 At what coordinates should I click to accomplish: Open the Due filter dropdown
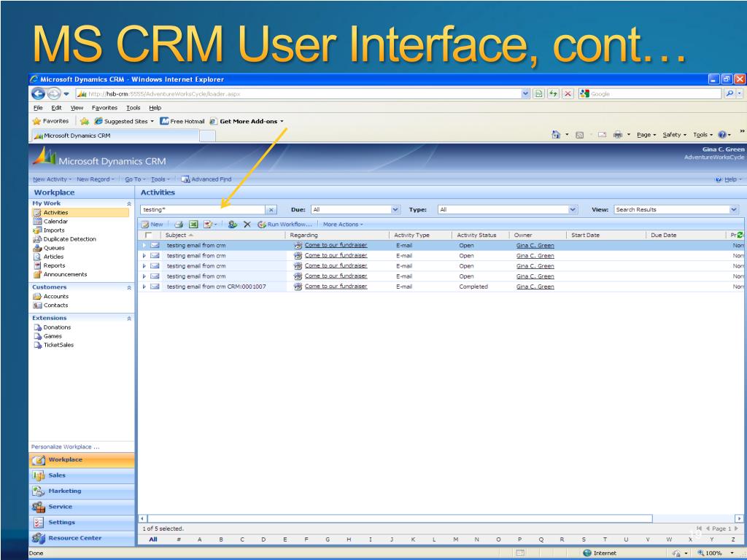395,209
